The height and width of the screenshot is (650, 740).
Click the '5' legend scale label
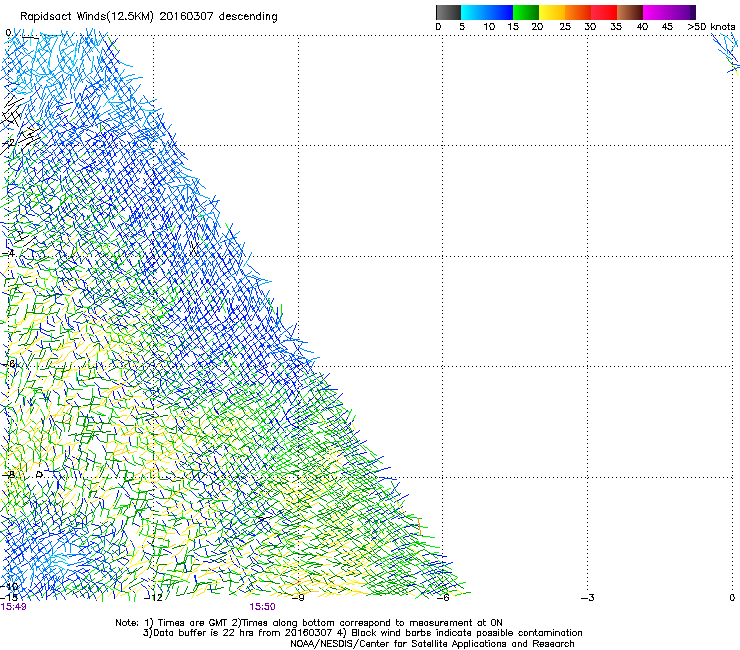(462, 27)
